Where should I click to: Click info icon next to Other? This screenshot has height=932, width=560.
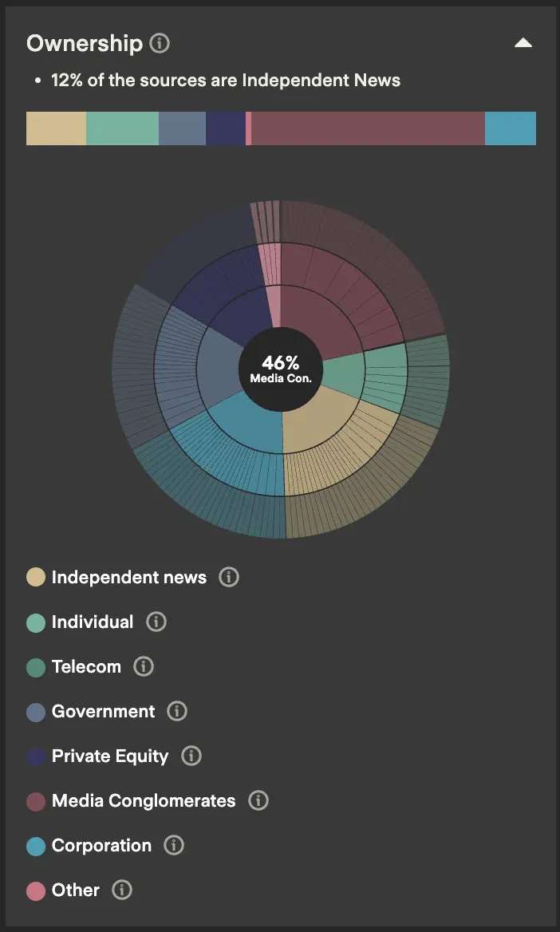click(122, 890)
